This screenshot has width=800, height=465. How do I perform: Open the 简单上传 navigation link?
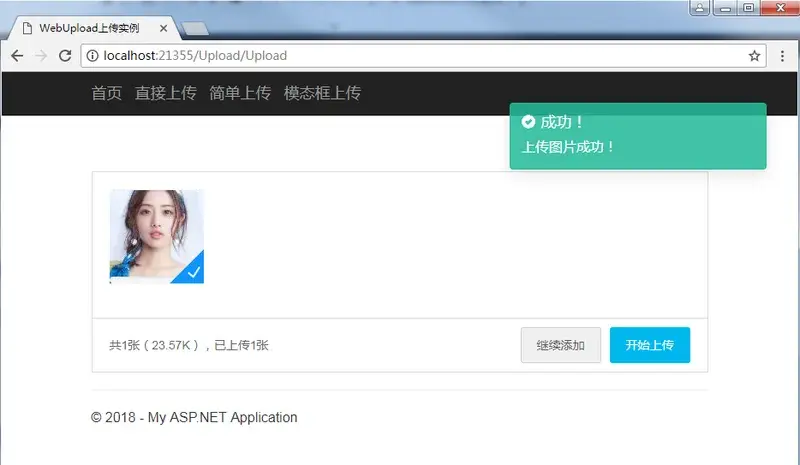tap(240, 93)
